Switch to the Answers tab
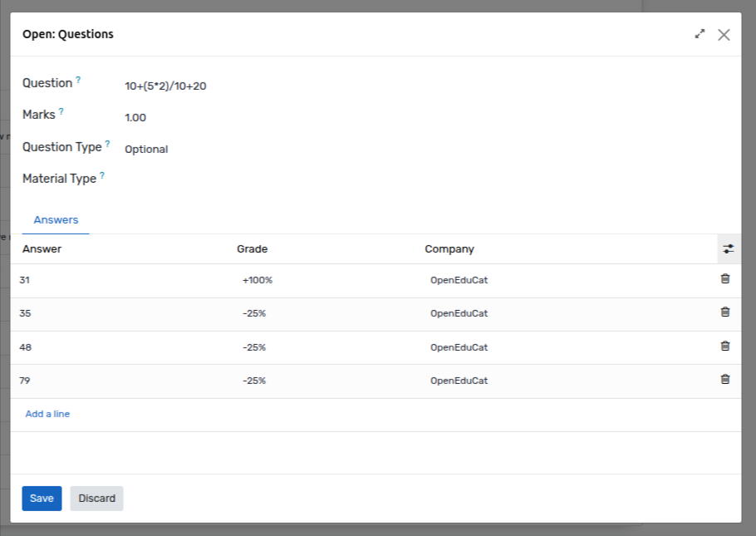This screenshot has height=536, width=756. pos(56,220)
